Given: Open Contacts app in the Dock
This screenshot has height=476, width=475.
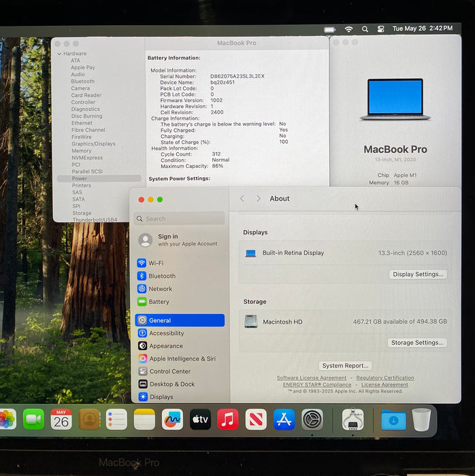Looking at the screenshot, I should [x=89, y=420].
